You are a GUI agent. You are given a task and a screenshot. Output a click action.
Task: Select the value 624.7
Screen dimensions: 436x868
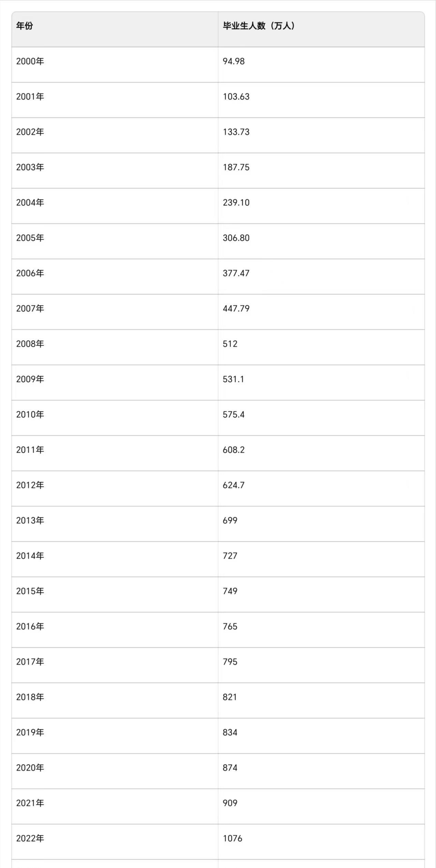tap(234, 485)
